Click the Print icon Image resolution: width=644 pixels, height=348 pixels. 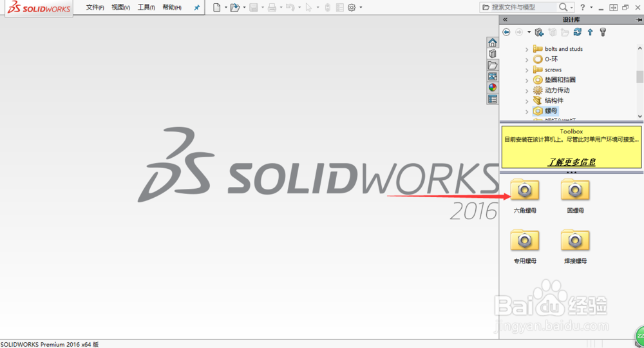[272, 7]
